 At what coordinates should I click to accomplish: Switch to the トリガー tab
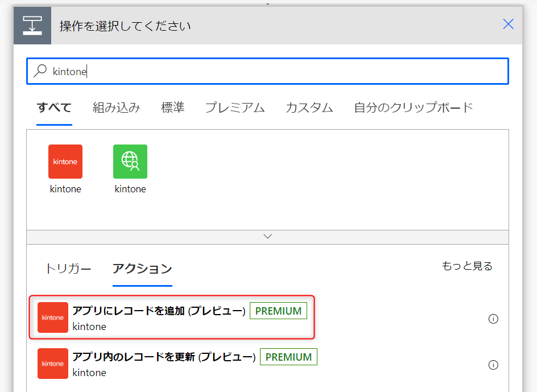click(x=68, y=269)
